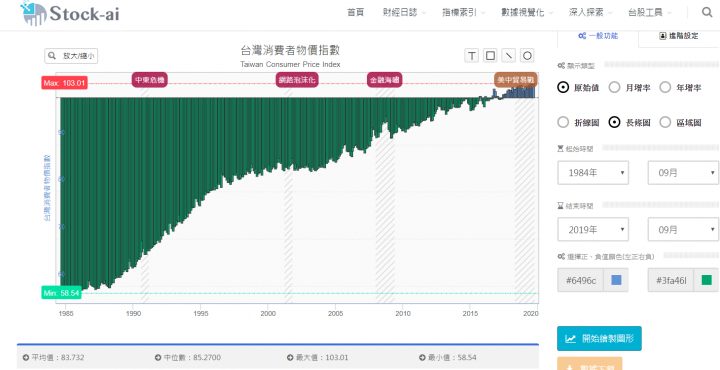
Task: Expand the 台股工具 menu
Action: pos(649,13)
